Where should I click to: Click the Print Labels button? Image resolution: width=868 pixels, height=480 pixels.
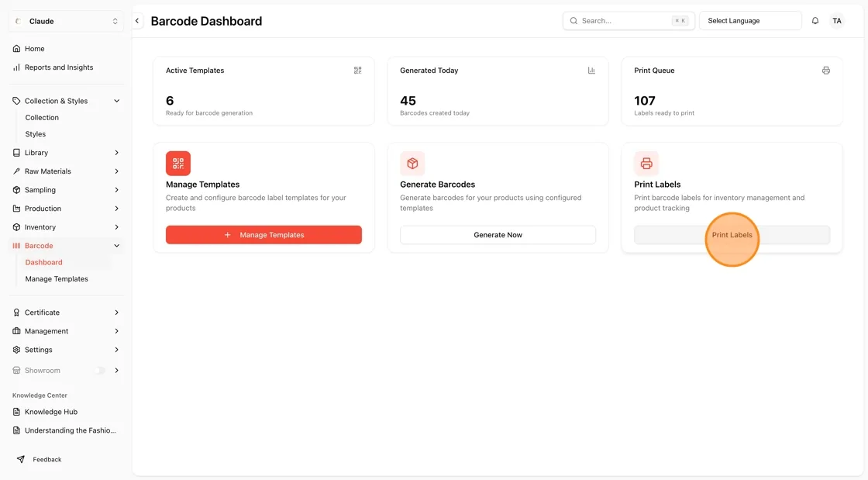732,235
